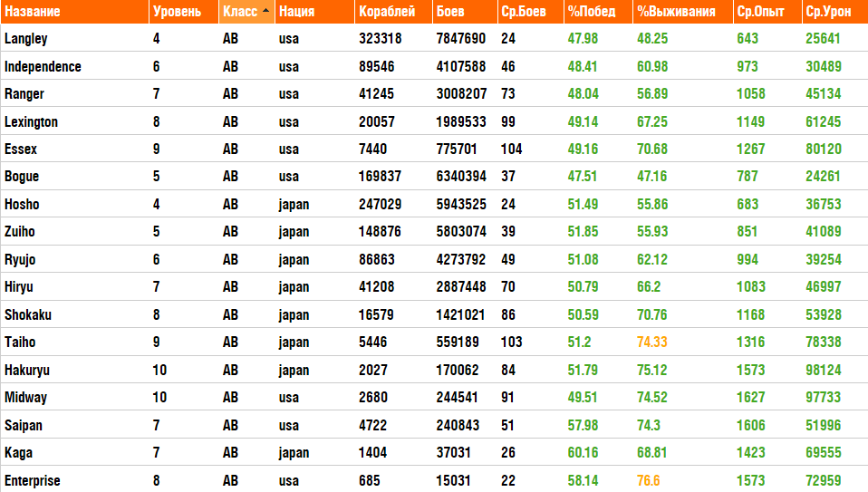868x492 pixels.
Task: Select the Kaga ship name
Action: (x=18, y=453)
